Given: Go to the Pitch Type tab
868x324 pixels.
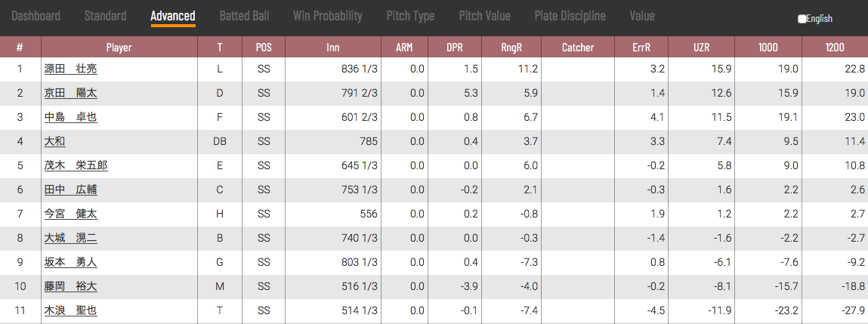Looking at the screenshot, I should coord(410,16).
